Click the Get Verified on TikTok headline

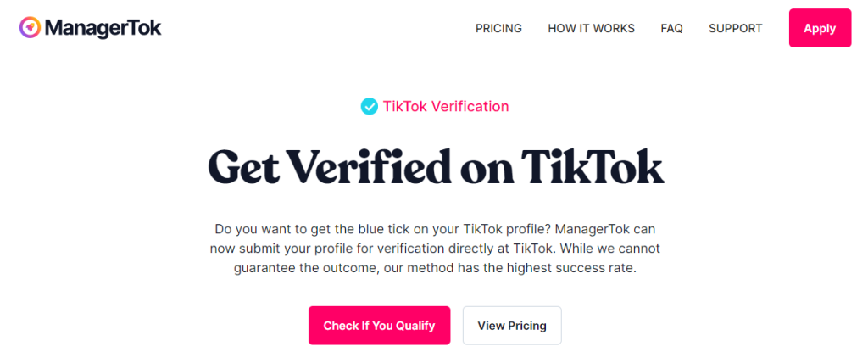(x=436, y=167)
